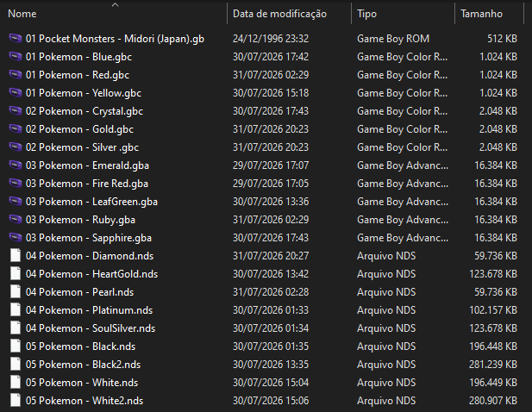This screenshot has height=412, width=532.
Task: Select file name 03 Pokemon - Fire Red.gba
Action: (87, 184)
